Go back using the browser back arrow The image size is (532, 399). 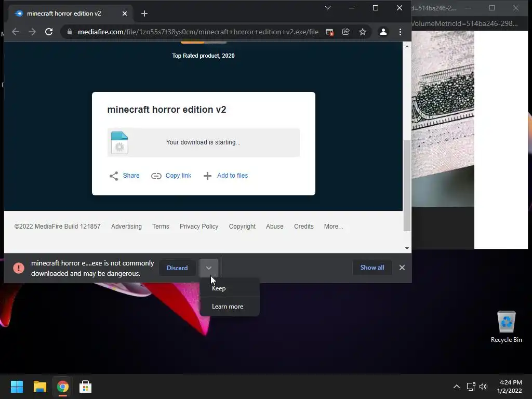pos(16,32)
